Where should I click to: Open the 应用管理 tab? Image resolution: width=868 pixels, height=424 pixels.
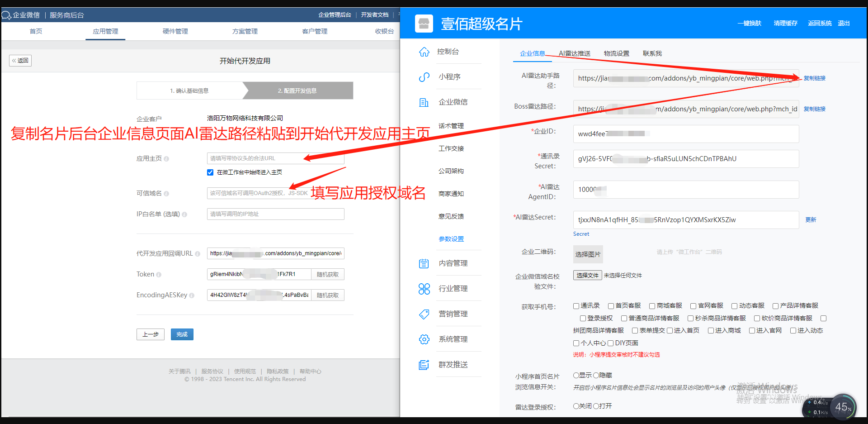click(x=105, y=31)
